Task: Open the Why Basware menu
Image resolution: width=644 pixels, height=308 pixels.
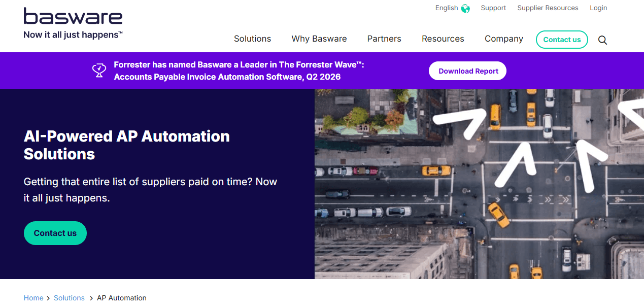Action: point(319,39)
